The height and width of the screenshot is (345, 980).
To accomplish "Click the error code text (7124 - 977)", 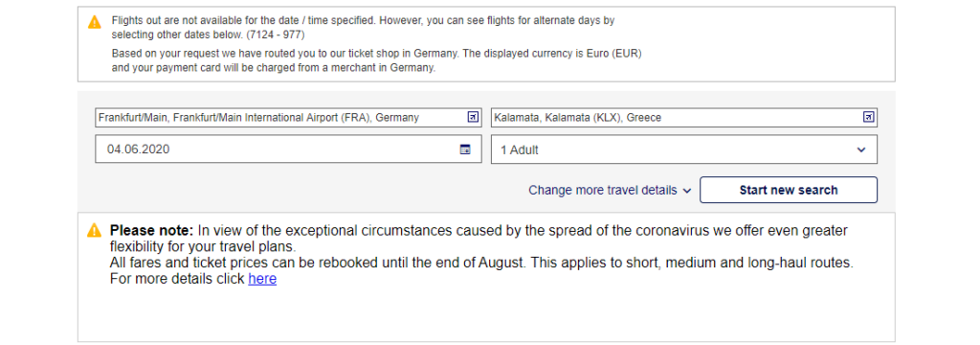I will tap(276, 35).
